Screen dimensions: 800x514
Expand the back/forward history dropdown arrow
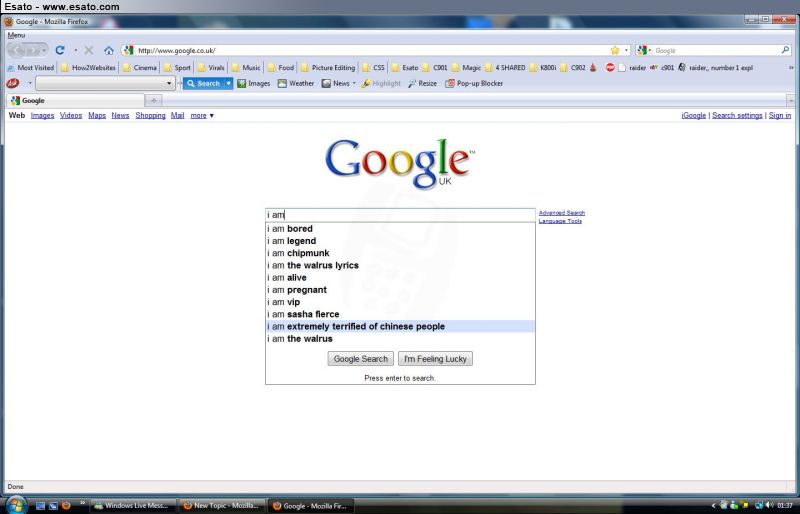pos(45,51)
